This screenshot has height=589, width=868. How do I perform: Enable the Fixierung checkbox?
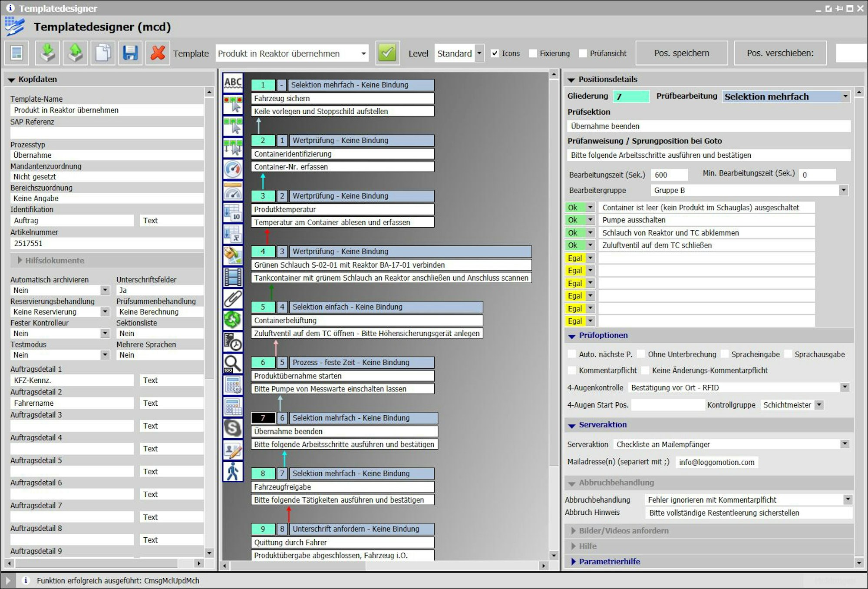(533, 53)
